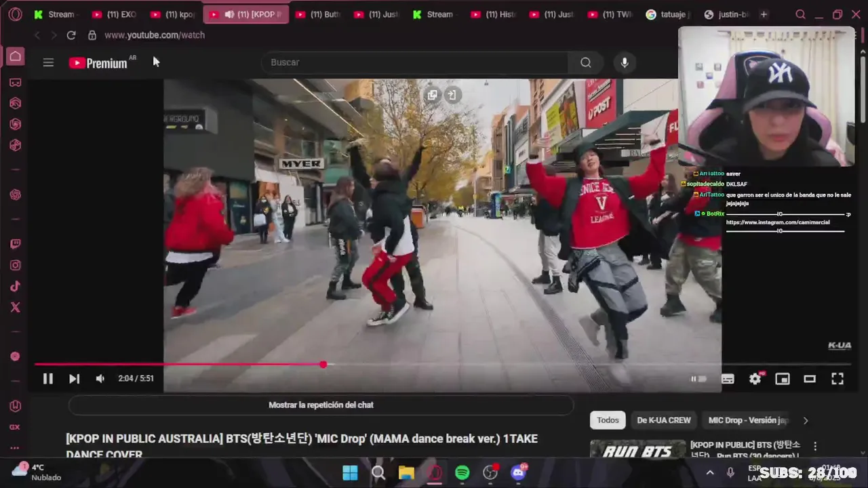Select 'MIC Drop - Versión jap' chip
Screen dimensions: 868x488
coord(749,420)
